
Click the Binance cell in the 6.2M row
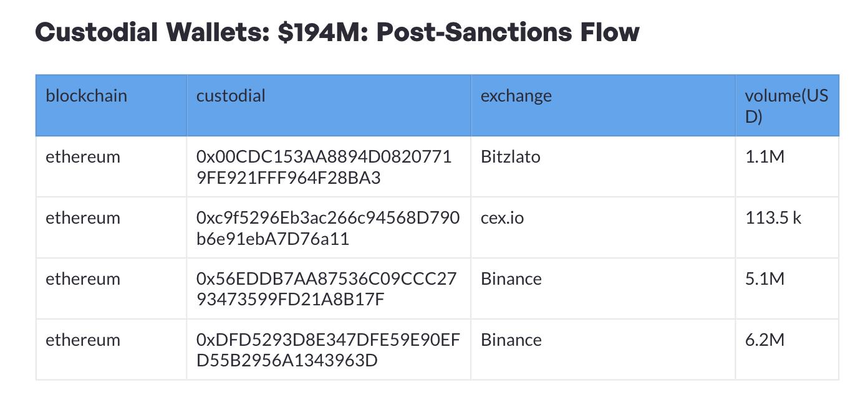click(x=511, y=340)
